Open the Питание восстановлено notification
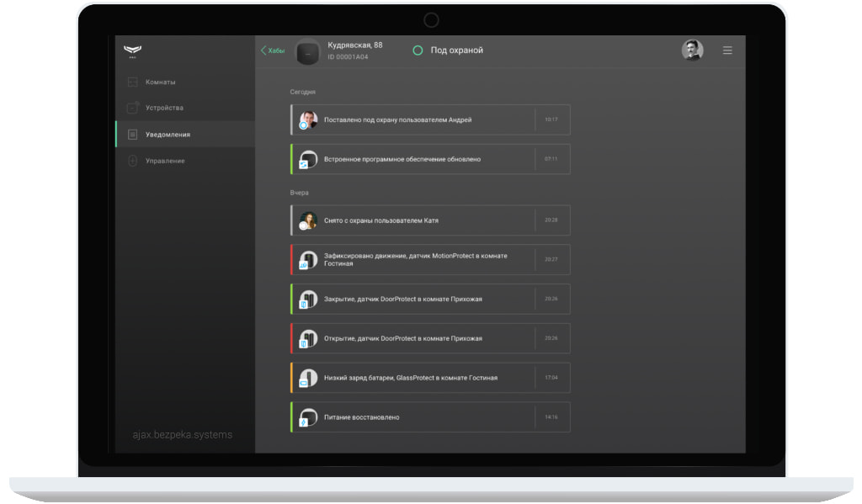 click(x=430, y=417)
